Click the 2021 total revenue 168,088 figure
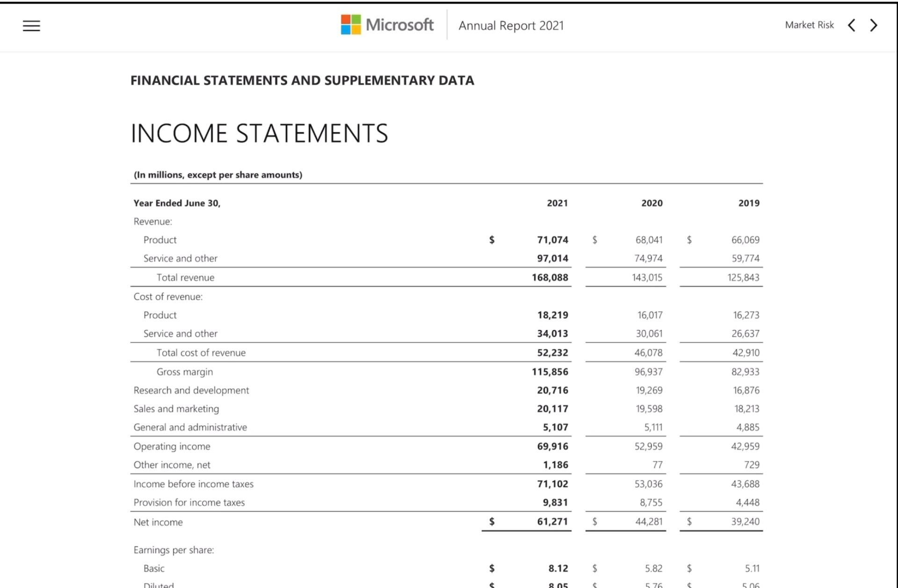Image resolution: width=898 pixels, height=588 pixels. click(550, 277)
